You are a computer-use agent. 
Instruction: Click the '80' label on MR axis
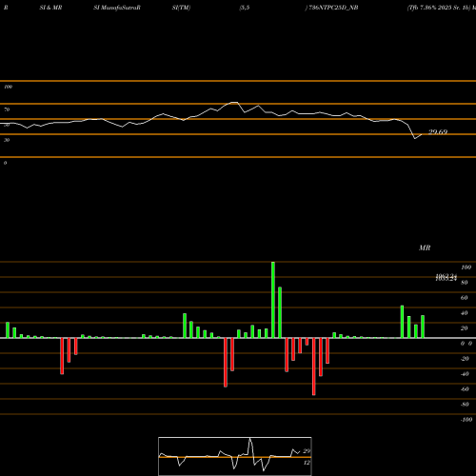coord(465,283)
